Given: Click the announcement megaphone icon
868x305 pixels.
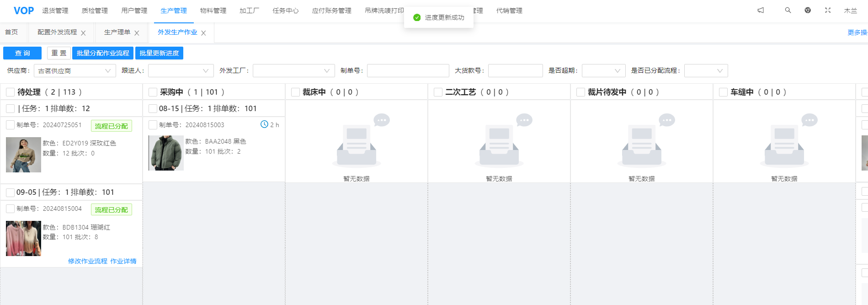Looking at the screenshot, I should click(761, 10).
